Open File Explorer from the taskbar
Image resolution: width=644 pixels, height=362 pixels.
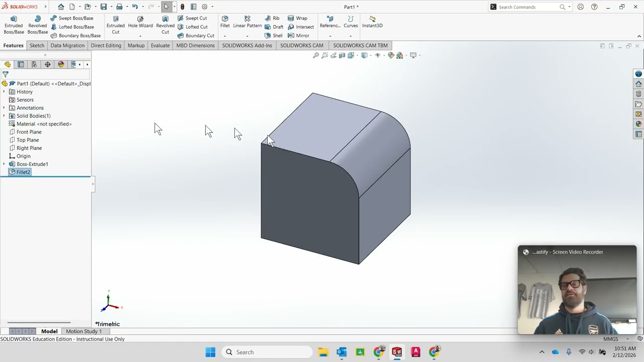(x=323, y=352)
